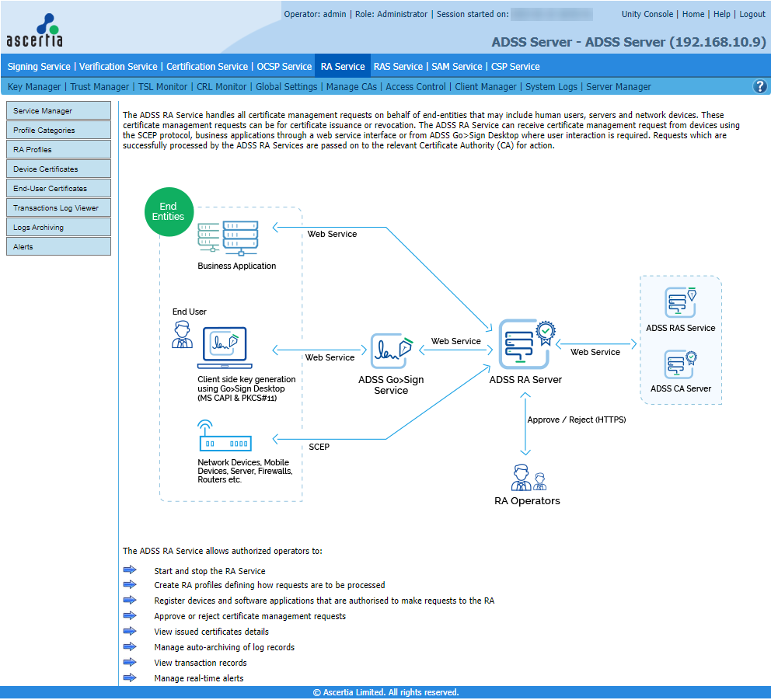Click the ADSS CA Server icon
The width and height of the screenshot is (771, 700).
(680, 364)
